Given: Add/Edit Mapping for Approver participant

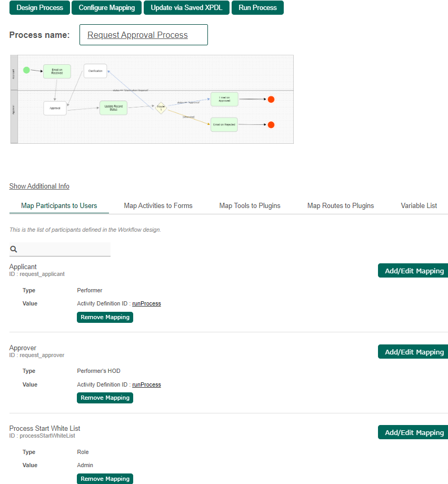Looking at the screenshot, I should [x=414, y=352].
